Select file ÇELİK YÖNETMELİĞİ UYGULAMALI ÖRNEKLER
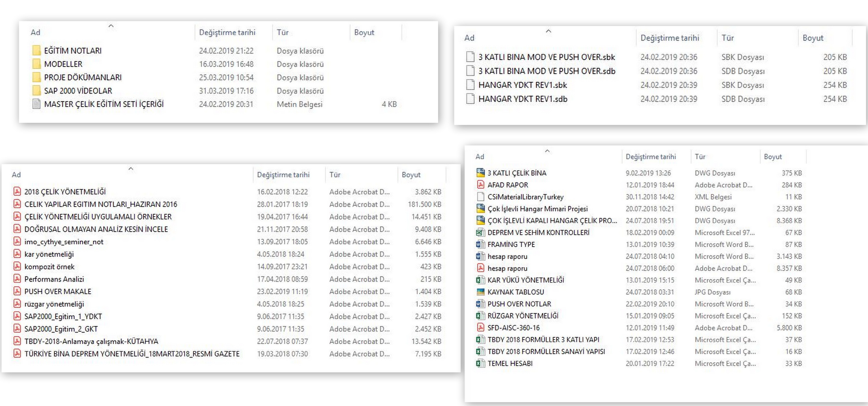The width and height of the screenshot is (868, 406). point(98,217)
